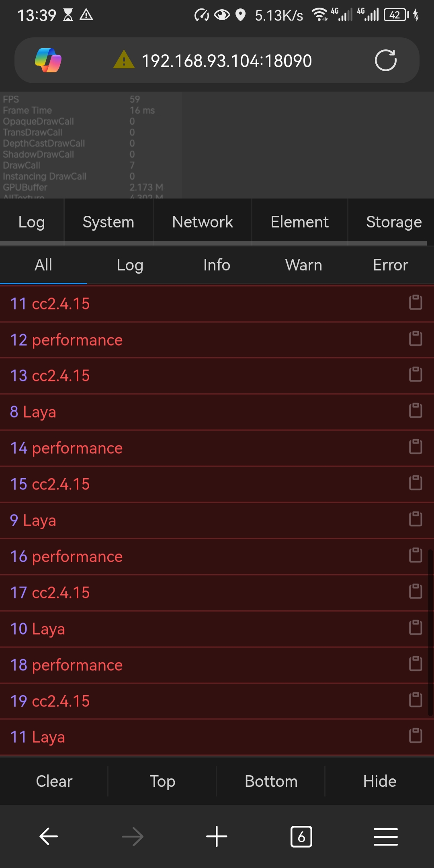Open the System tab
The height and width of the screenshot is (868, 434).
click(x=108, y=222)
